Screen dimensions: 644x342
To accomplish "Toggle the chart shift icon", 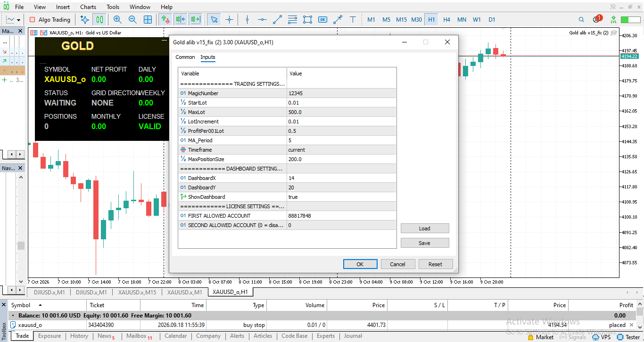I will click(196, 20).
